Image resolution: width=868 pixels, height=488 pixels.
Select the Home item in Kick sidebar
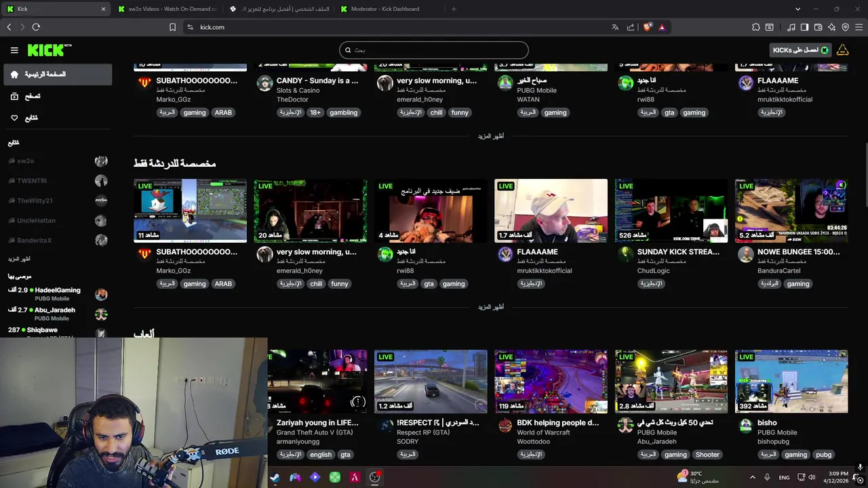(x=58, y=75)
